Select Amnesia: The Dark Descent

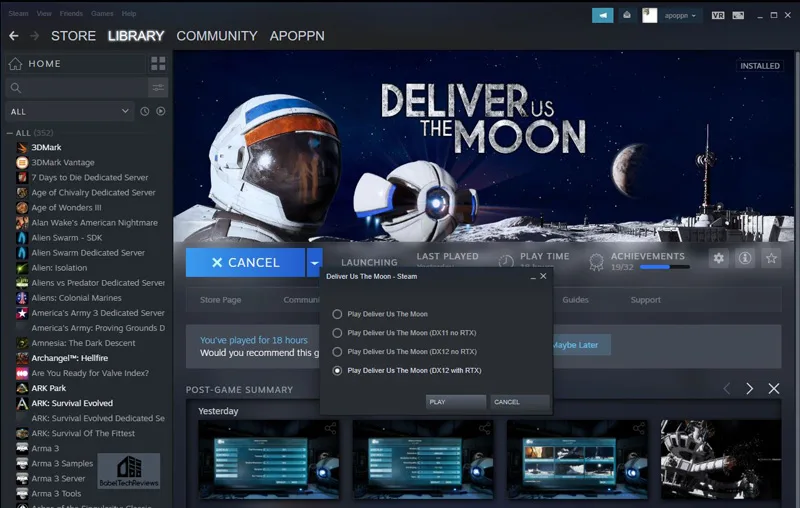(83, 343)
